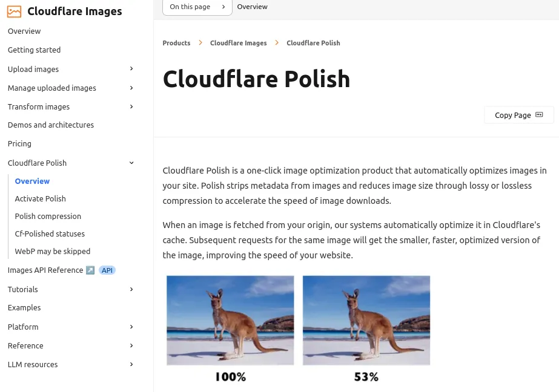Image resolution: width=559 pixels, height=392 pixels.
Task: Click the Cloudflare Images logo icon
Action: pyautogui.click(x=14, y=11)
